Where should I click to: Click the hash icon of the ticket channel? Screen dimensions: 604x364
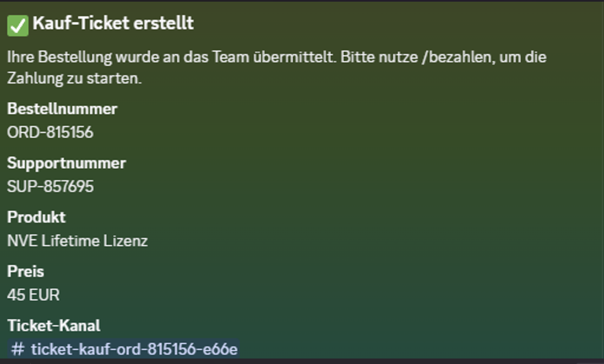[x=18, y=349]
